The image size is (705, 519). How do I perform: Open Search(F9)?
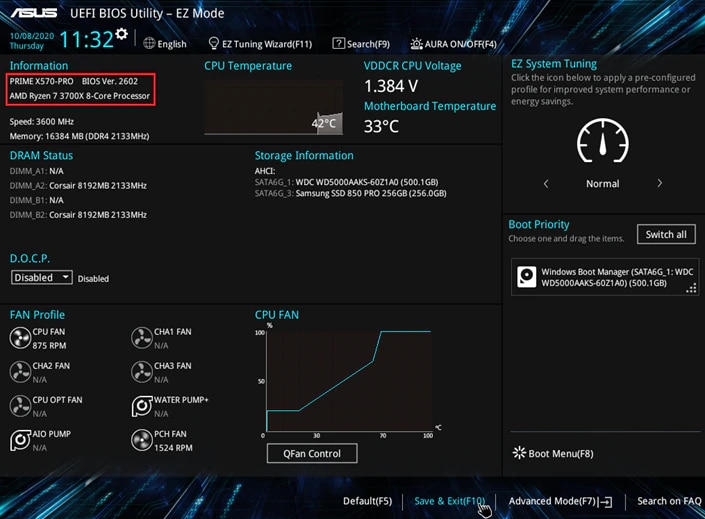point(368,44)
